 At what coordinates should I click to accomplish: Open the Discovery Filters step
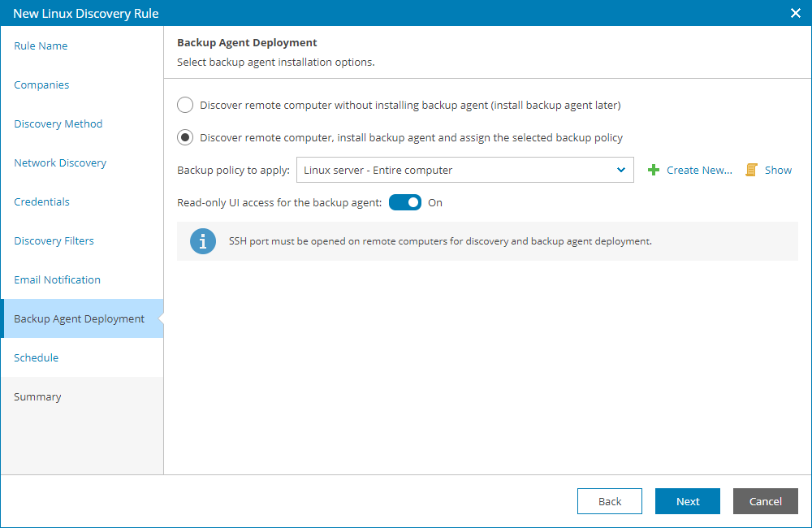[54, 241]
